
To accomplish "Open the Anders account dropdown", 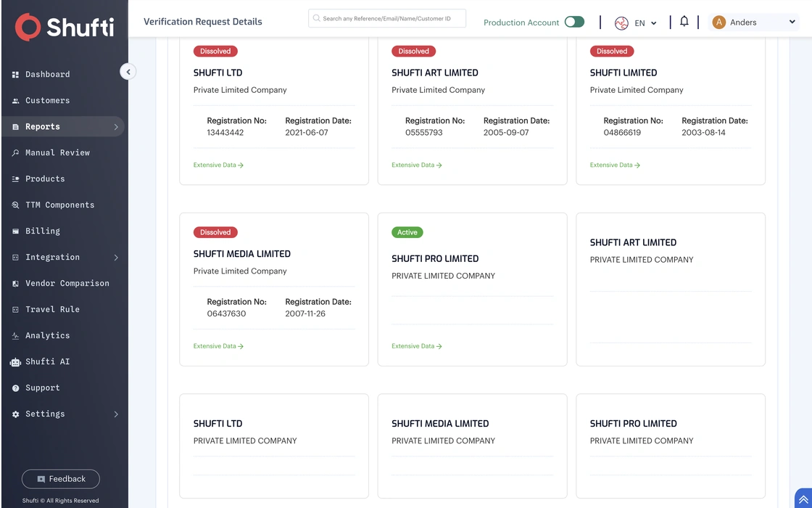I will pyautogui.click(x=753, y=22).
